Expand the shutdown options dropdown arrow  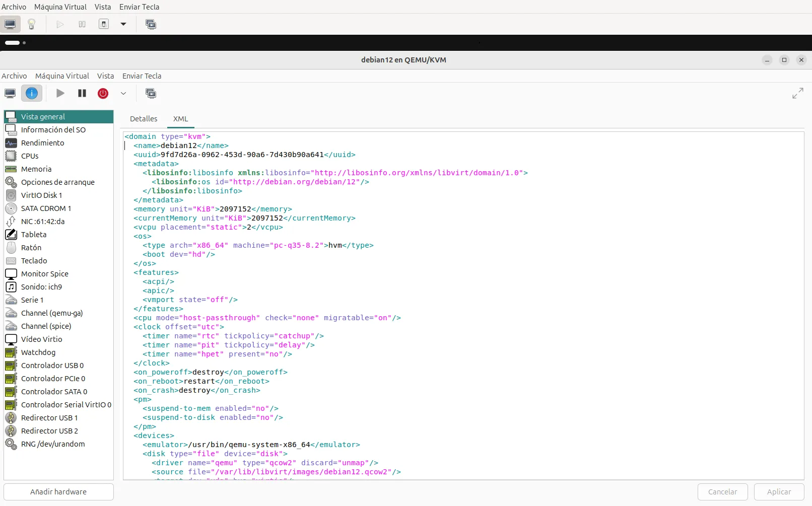click(123, 93)
